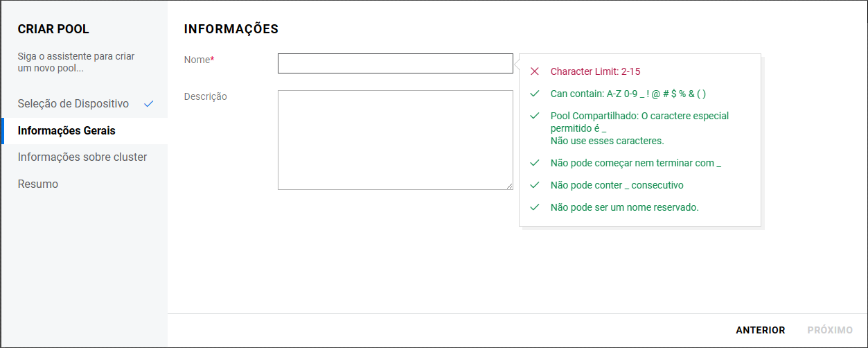Click the checkmark beside 'Não pode conter _ consecutivo'
This screenshot has width=868, height=348.
[x=534, y=185]
